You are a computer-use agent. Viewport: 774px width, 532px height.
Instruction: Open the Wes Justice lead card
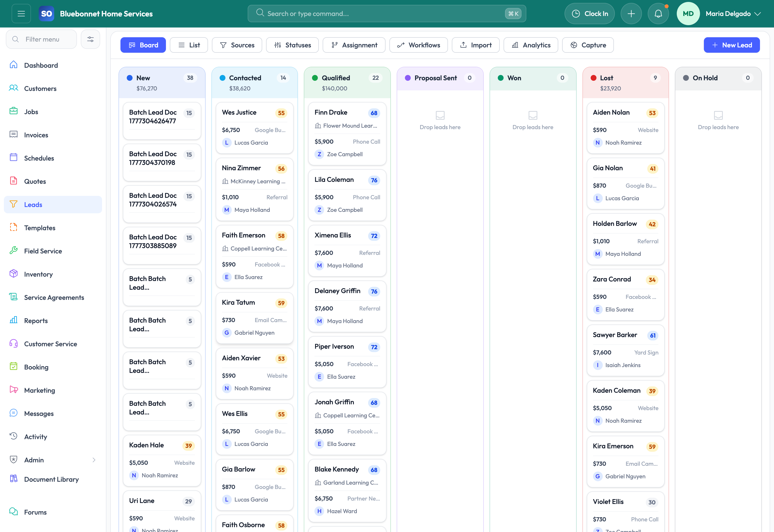254,127
